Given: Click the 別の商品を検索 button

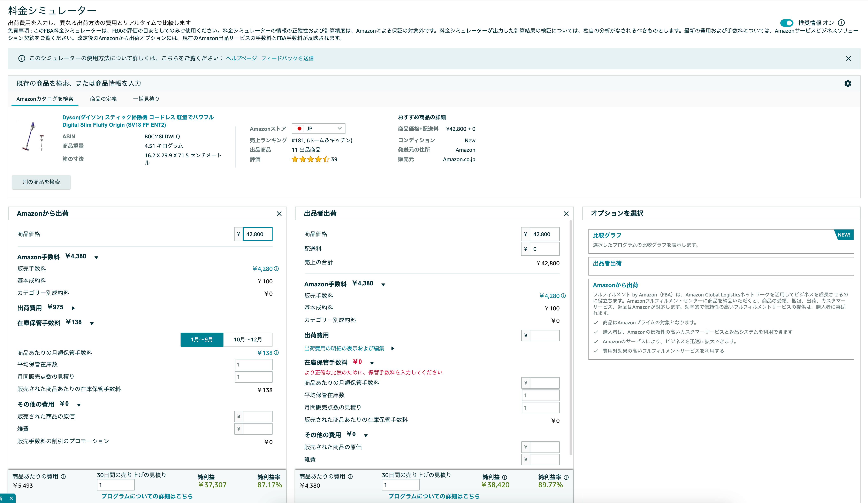Looking at the screenshot, I should (41, 182).
